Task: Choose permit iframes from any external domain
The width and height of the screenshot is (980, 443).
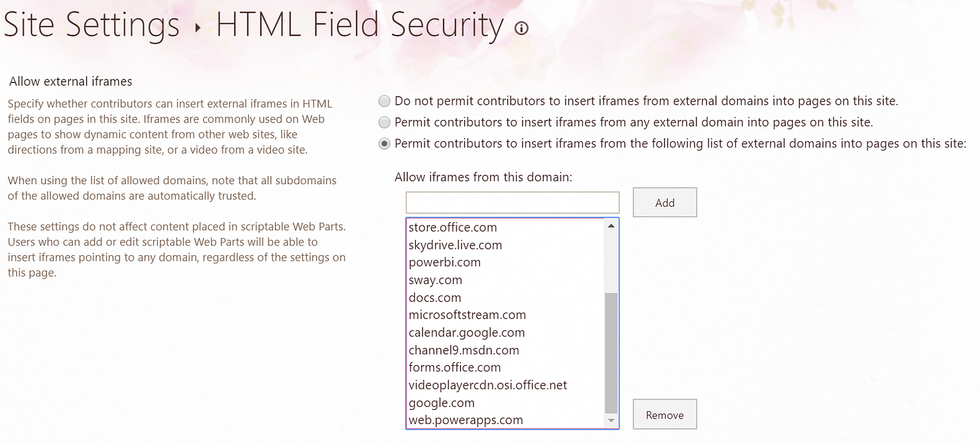Action: 384,122
